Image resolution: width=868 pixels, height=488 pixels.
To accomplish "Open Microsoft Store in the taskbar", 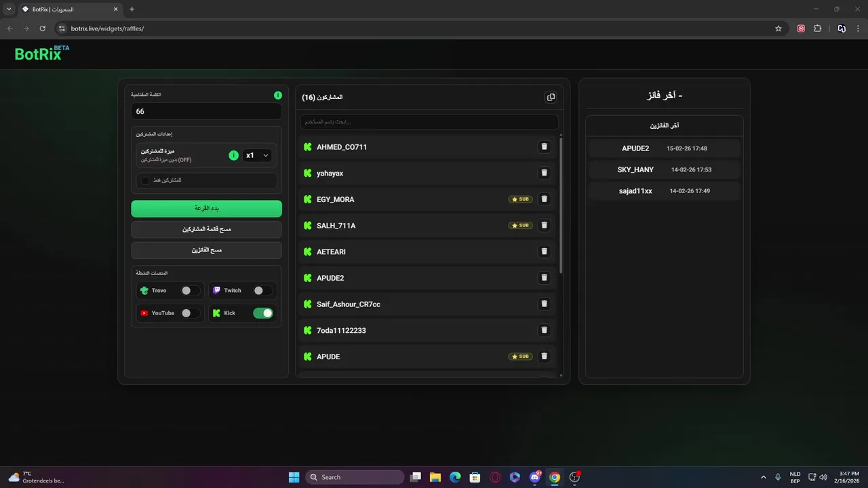I will tap(475, 477).
